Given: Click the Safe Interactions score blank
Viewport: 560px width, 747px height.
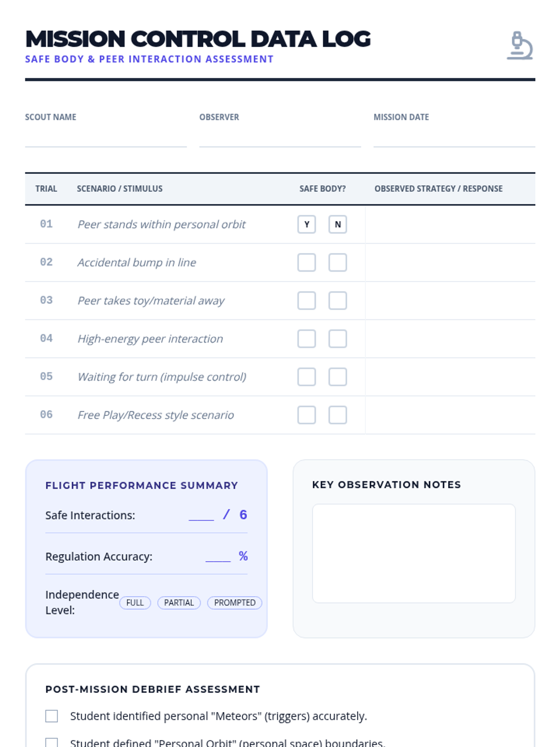Looking at the screenshot, I should pos(201,515).
